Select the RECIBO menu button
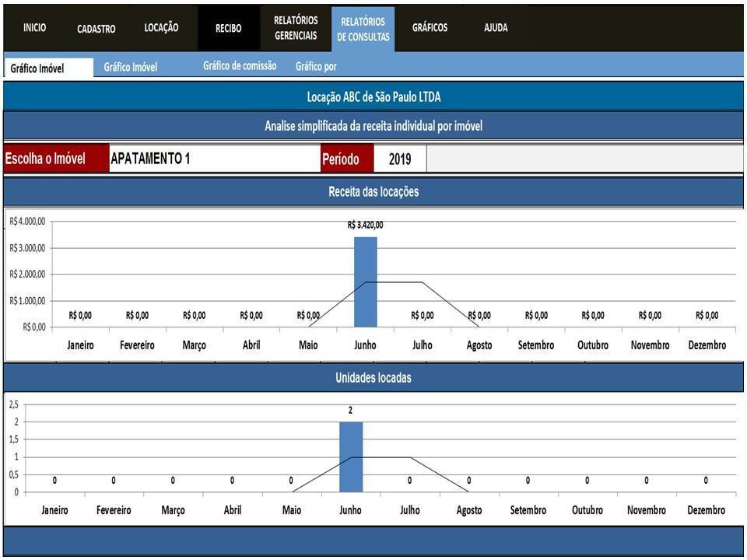747x560 pixels. (229, 29)
